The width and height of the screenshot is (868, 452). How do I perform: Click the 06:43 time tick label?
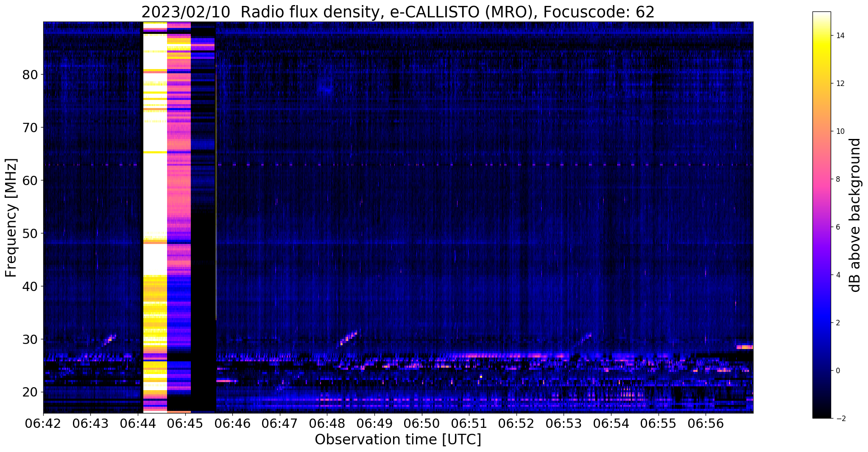90,423
